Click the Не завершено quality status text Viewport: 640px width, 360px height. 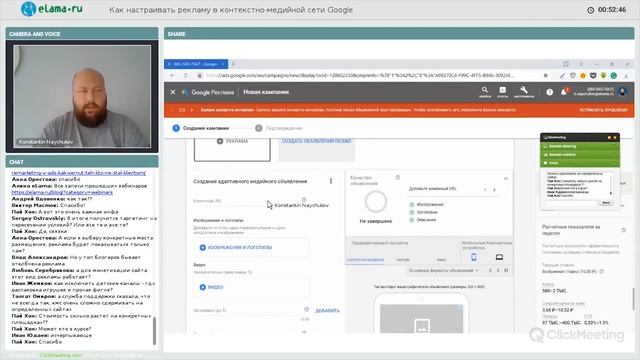point(376,221)
